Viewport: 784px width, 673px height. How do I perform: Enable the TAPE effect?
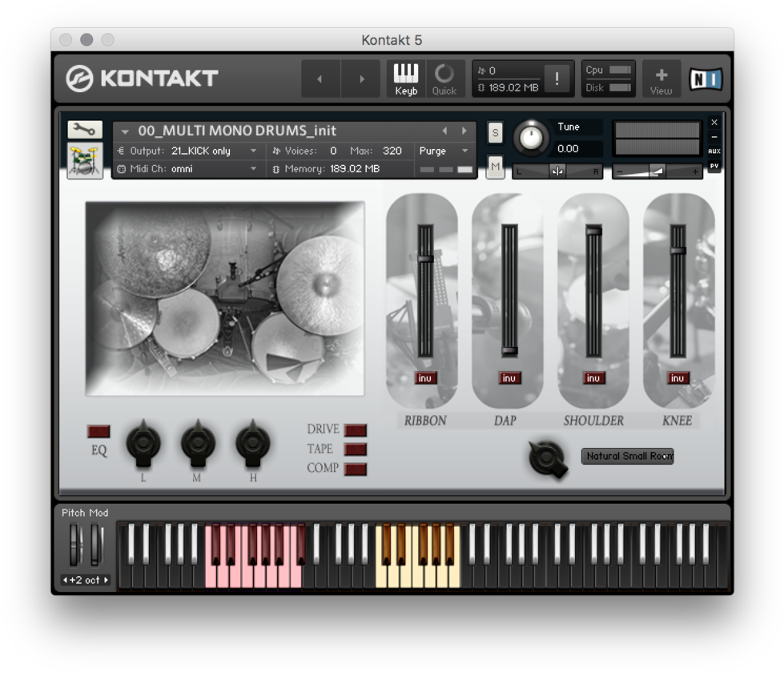356,449
